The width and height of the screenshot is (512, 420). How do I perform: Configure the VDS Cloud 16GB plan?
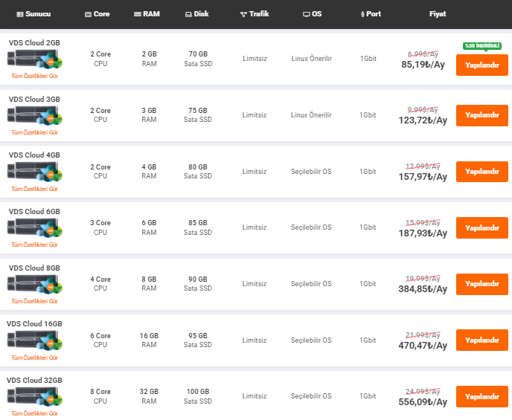point(481,340)
